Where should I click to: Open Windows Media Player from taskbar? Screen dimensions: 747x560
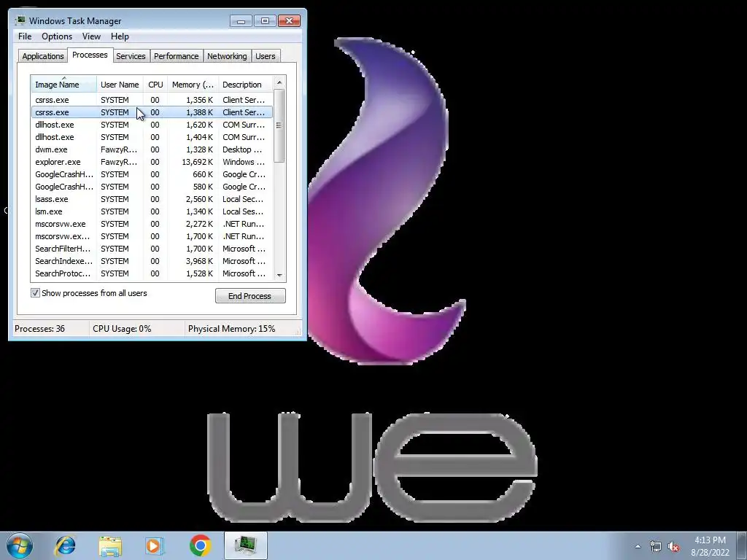click(154, 545)
